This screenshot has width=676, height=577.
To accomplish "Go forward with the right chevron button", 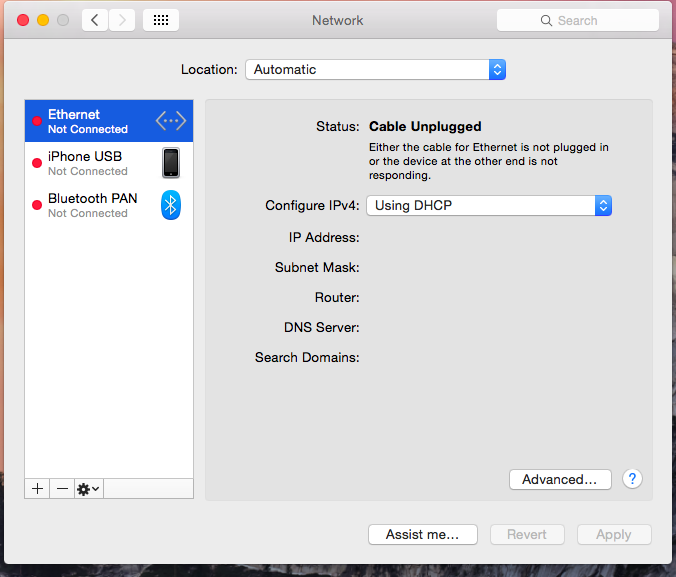I will tap(122, 20).
